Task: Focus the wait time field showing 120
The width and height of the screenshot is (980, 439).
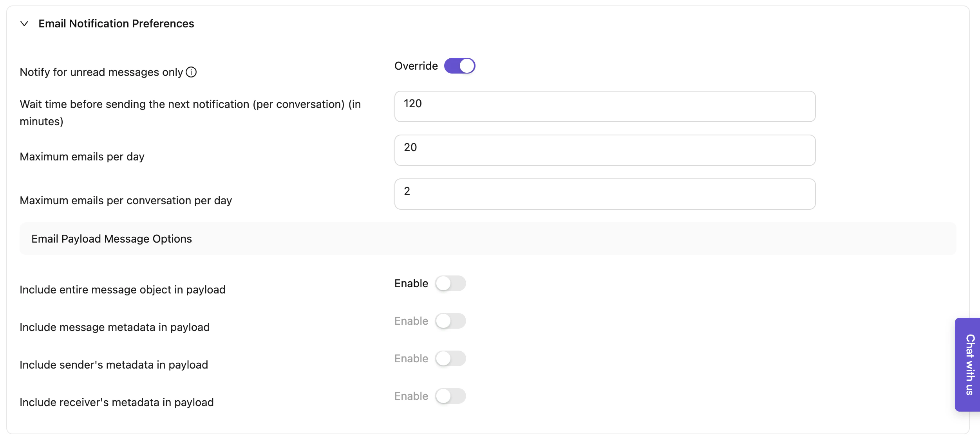Action: point(604,106)
